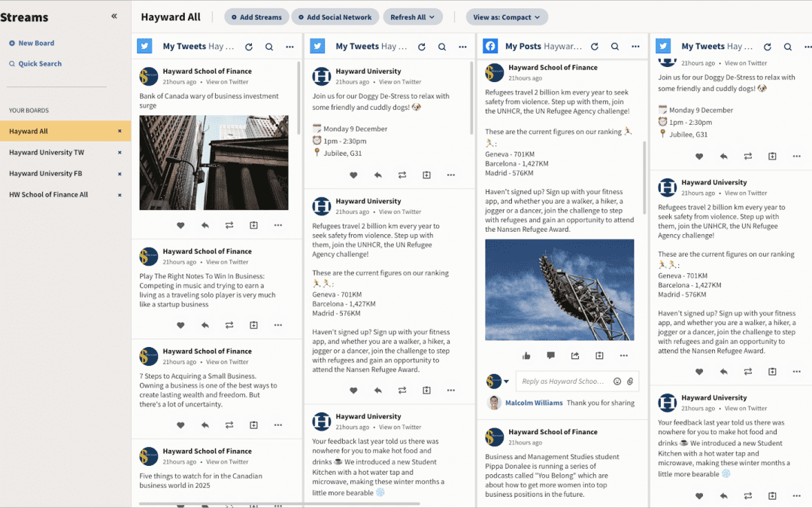Open more options for first My Tweets stream
Screen dimensions: 812x508
(x=289, y=47)
